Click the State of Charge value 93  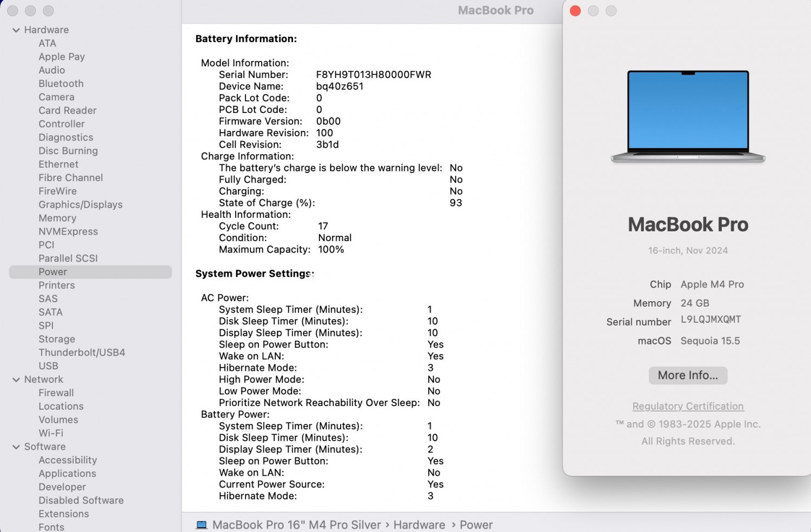point(456,203)
